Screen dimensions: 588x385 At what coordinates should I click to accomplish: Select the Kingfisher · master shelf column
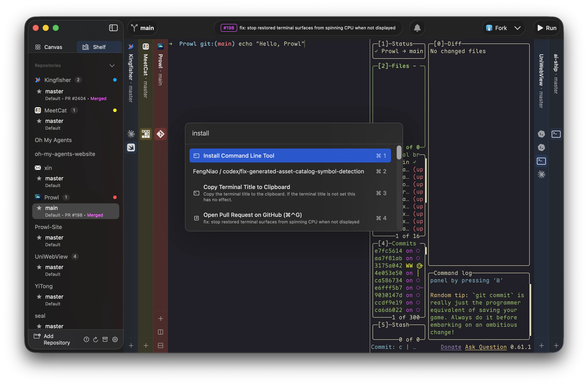click(131, 78)
